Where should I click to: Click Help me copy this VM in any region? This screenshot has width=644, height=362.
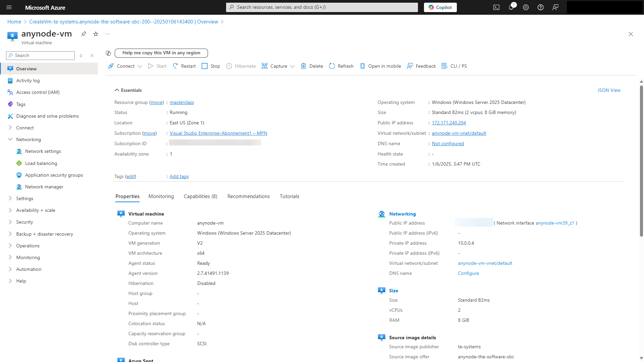161,53
